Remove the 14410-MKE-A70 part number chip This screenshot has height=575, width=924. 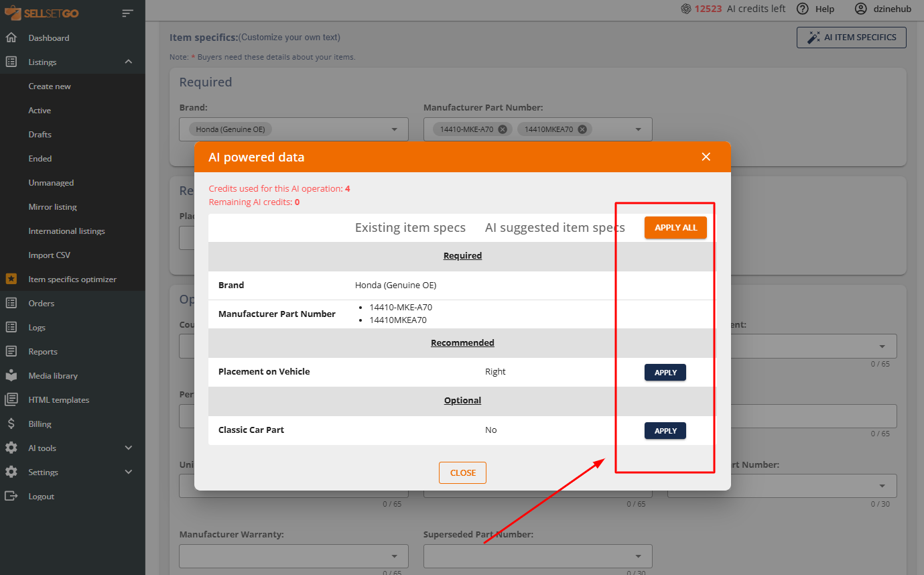click(503, 129)
